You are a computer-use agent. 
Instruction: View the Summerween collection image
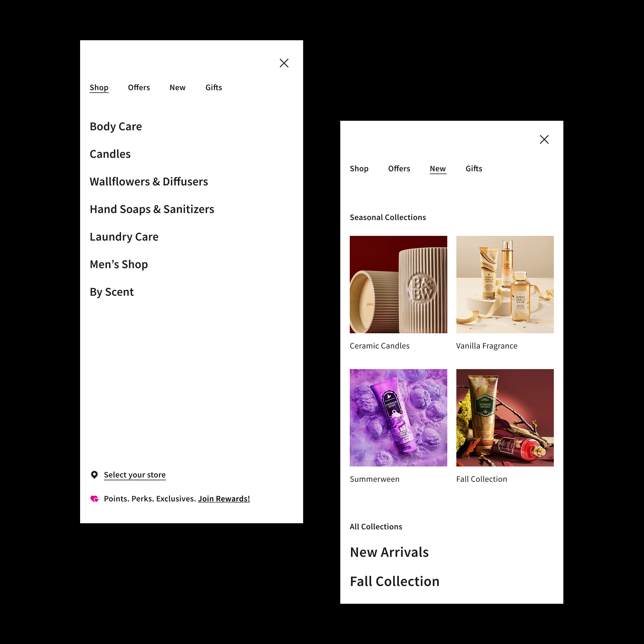pos(398,418)
